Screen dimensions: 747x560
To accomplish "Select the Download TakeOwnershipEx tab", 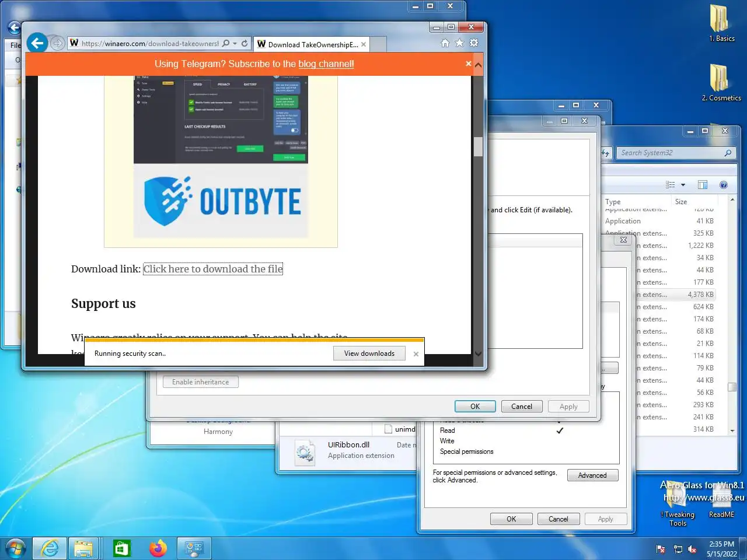I will coord(312,44).
